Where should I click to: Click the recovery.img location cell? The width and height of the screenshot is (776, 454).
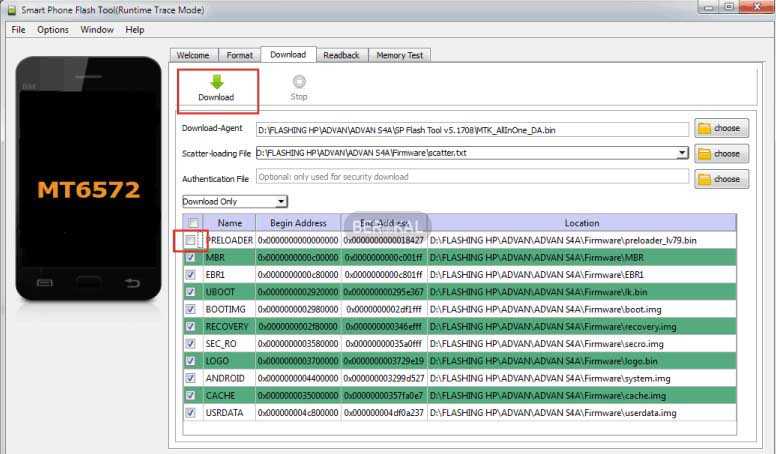click(582, 327)
